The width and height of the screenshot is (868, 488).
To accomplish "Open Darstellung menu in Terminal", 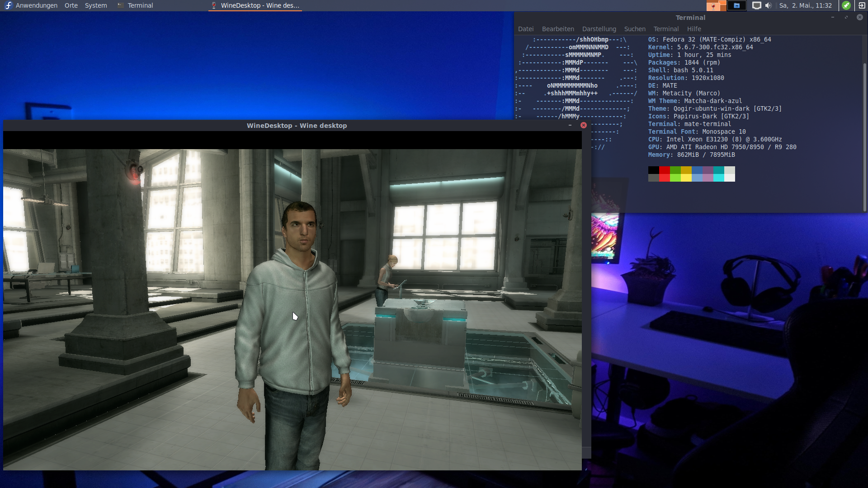I will click(599, 29).
